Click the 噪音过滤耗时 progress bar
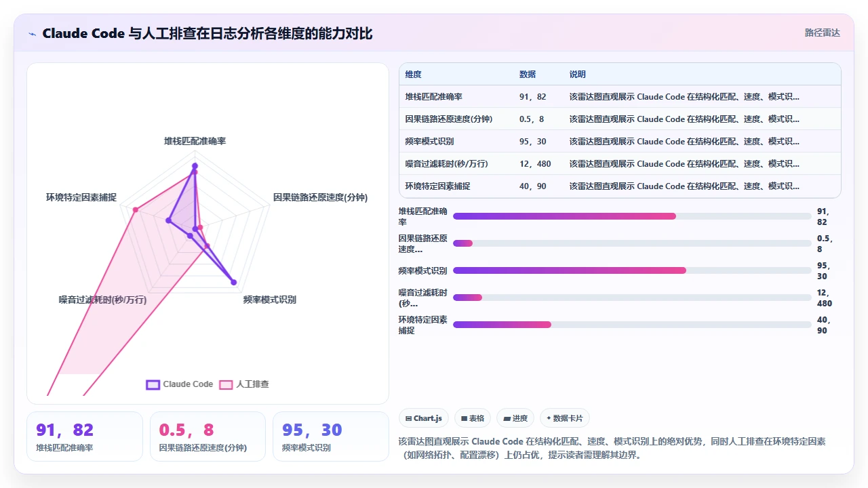 (x=632, y=298)
